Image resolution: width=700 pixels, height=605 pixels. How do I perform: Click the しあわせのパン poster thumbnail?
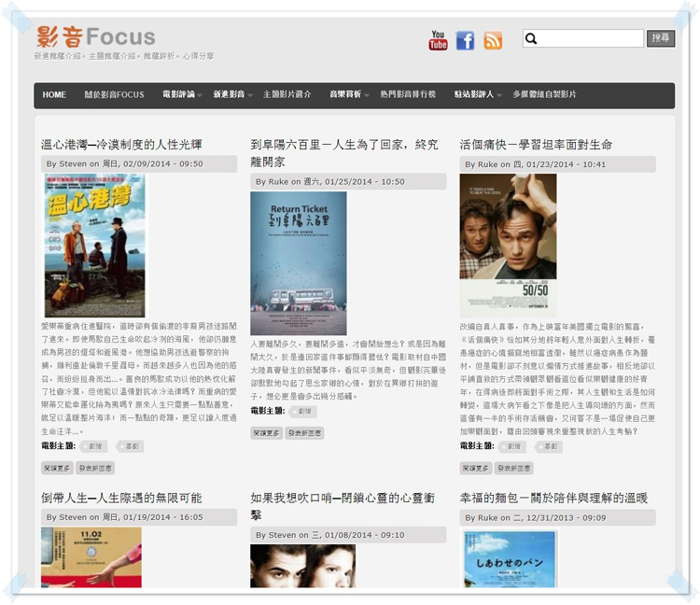[x=509, y=558]
